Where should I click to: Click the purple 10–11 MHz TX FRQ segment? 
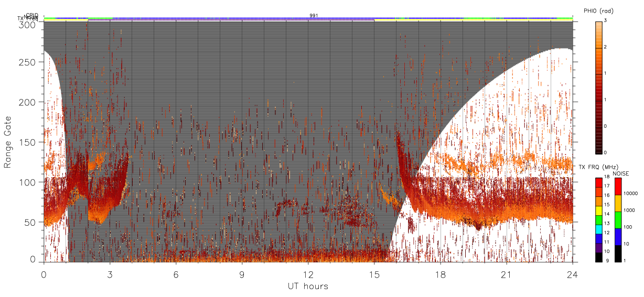coord(598,247)
